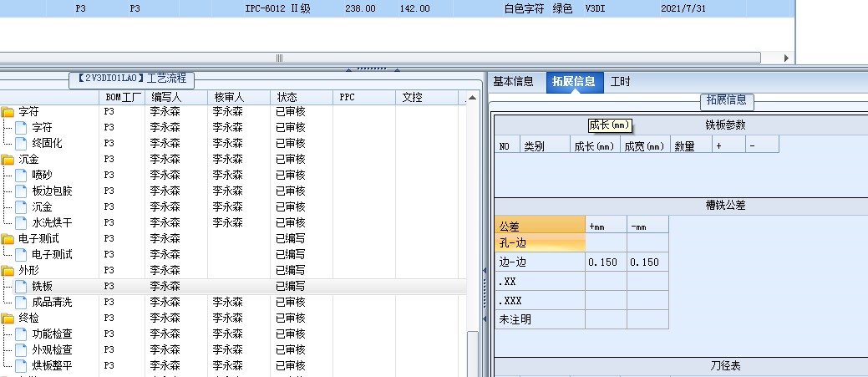Click the 核审人 column header
868x377 pixels.
(239, 98)
